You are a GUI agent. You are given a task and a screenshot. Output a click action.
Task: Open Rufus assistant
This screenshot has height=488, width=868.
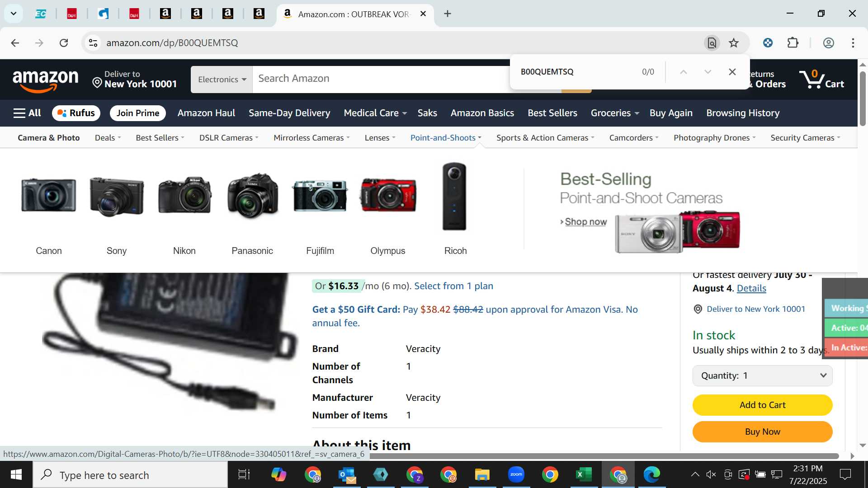tap(76, 113)
